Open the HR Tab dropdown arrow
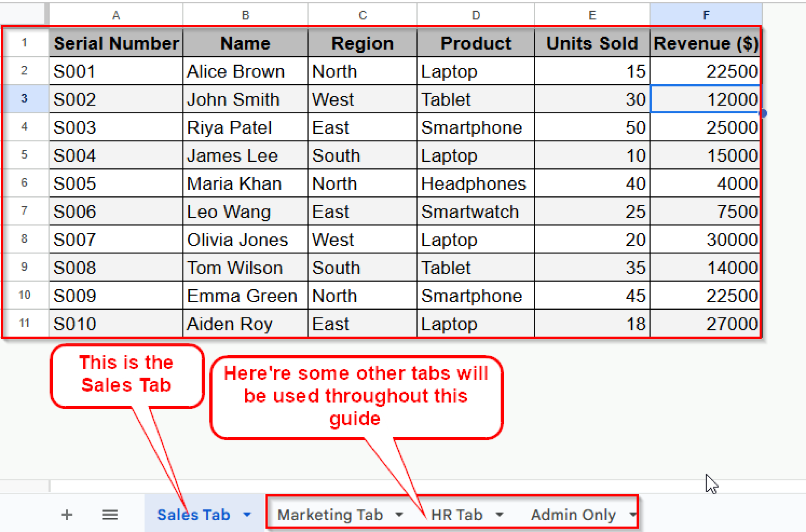Viewport: 806px width, 532px height. 499,515
